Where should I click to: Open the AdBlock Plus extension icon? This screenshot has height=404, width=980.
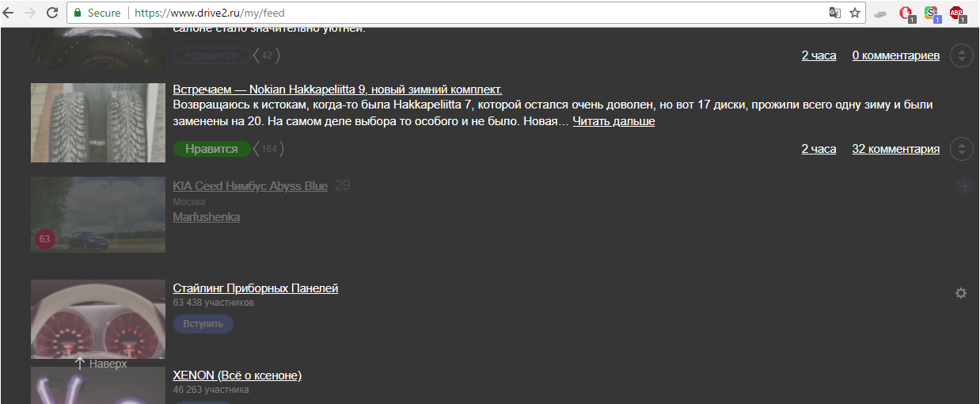tap(957, 13)
